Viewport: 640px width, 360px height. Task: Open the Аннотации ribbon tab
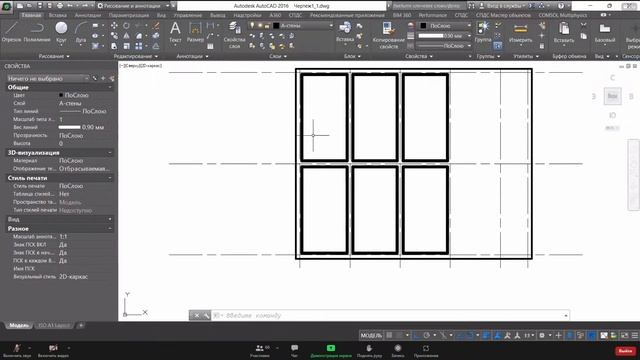coord(88,15)
